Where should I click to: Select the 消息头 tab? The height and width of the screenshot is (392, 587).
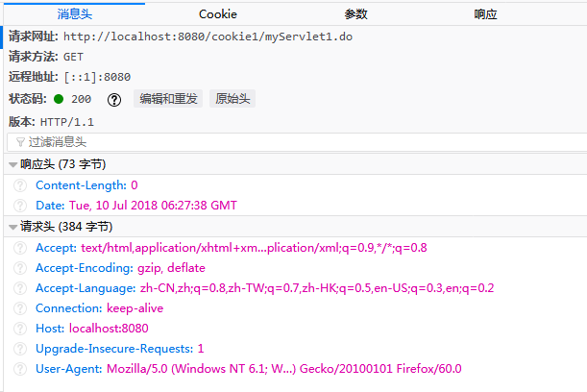(76, 13)
